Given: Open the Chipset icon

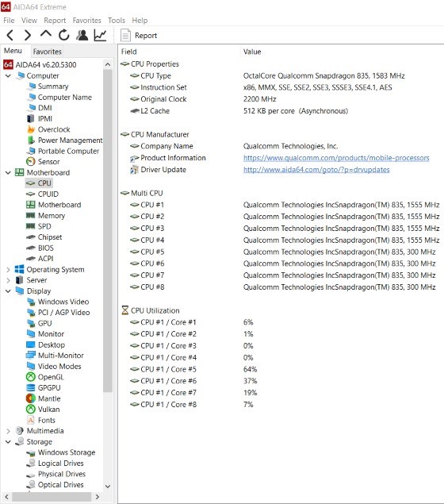Looking at the screenshot, I should 30,237.
